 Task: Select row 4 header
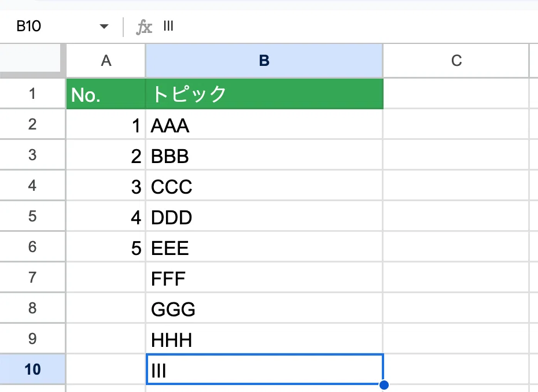tap(32, 186)
